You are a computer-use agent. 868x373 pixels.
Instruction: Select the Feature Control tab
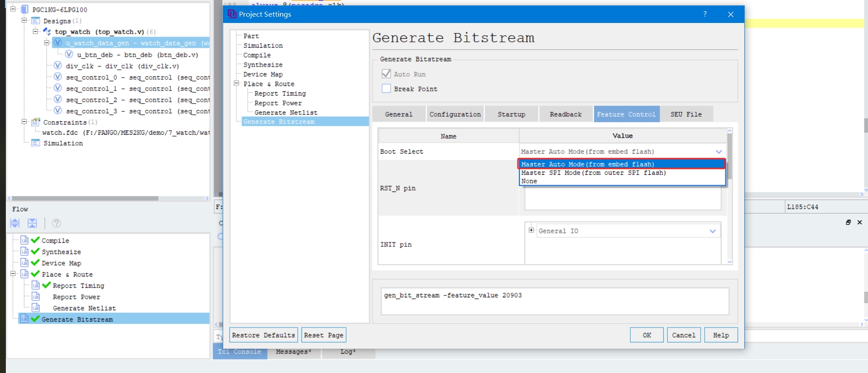[x=626, y=114]
